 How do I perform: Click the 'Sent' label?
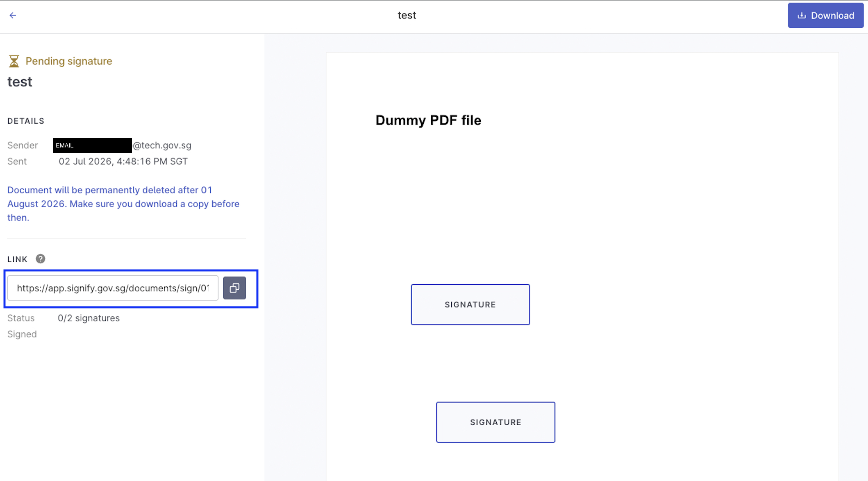point(17,161)
